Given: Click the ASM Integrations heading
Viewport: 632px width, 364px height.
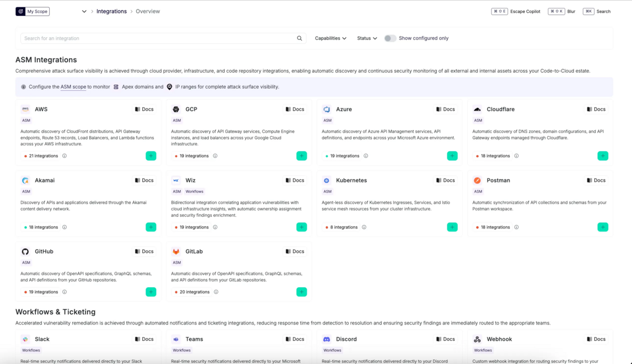Looking at the screenshot, I should pyautogui.click(x=46, y=60).
